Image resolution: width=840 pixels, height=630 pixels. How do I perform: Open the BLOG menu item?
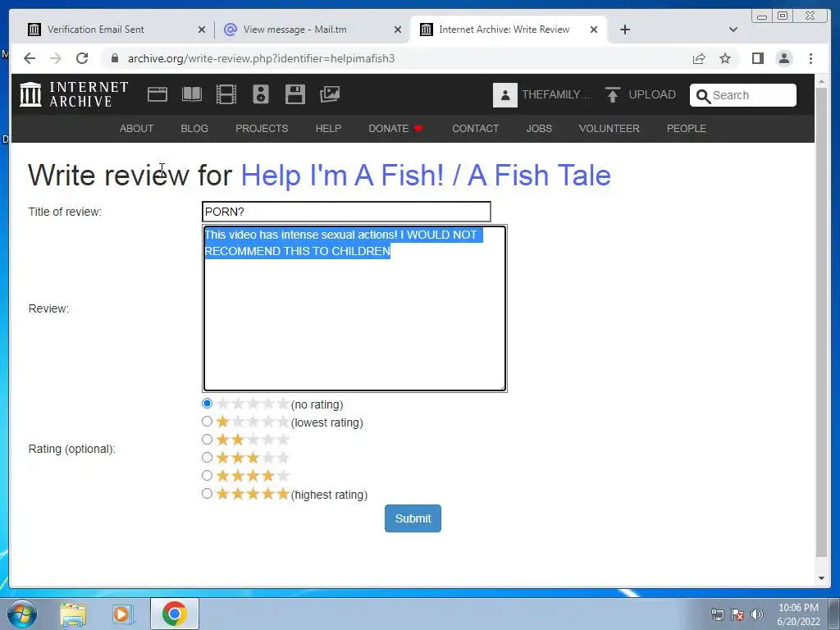[x=194, y=129]
